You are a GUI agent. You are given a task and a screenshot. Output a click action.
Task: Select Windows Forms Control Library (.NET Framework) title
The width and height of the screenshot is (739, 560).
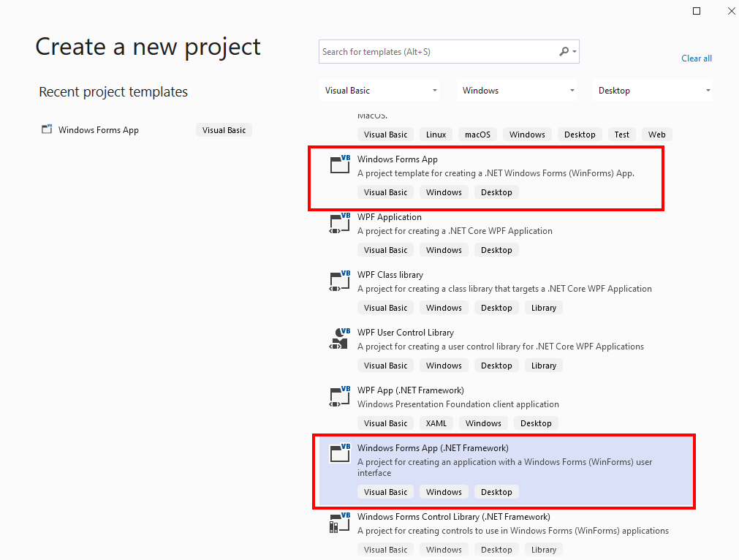click(453, 517)
